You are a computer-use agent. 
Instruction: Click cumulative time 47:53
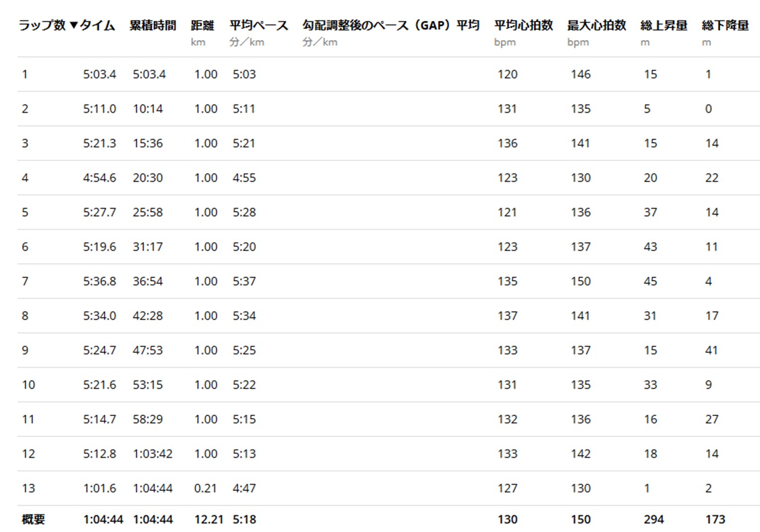[x=148, y=351]
